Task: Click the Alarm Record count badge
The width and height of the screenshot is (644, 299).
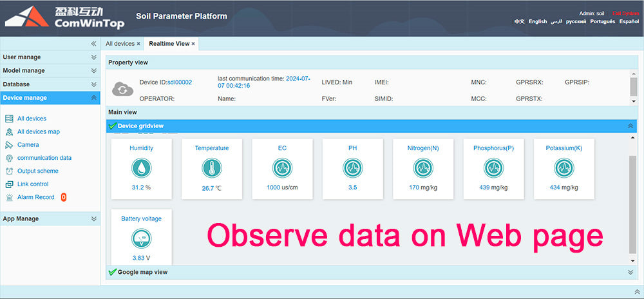Action: tap(64, 197)
